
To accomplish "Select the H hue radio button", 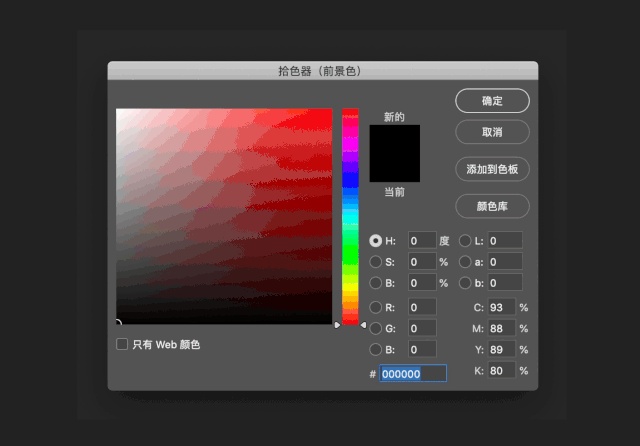I will pos(376,240).
